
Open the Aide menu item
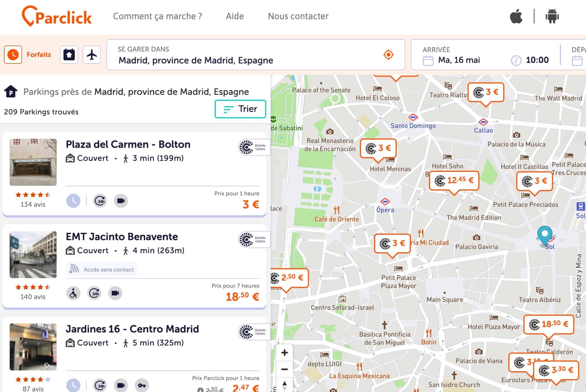click(235, 16)
